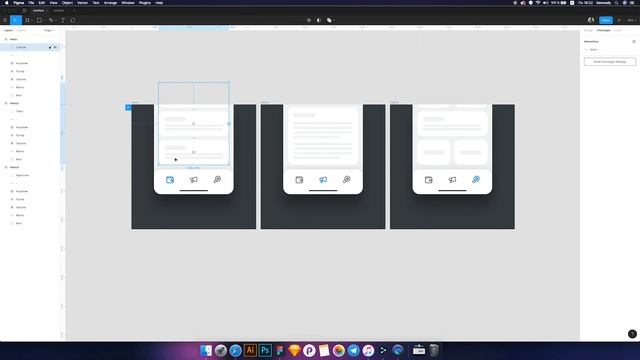
Task: Select the Frame tool
Action: click(x=28, y=20)
